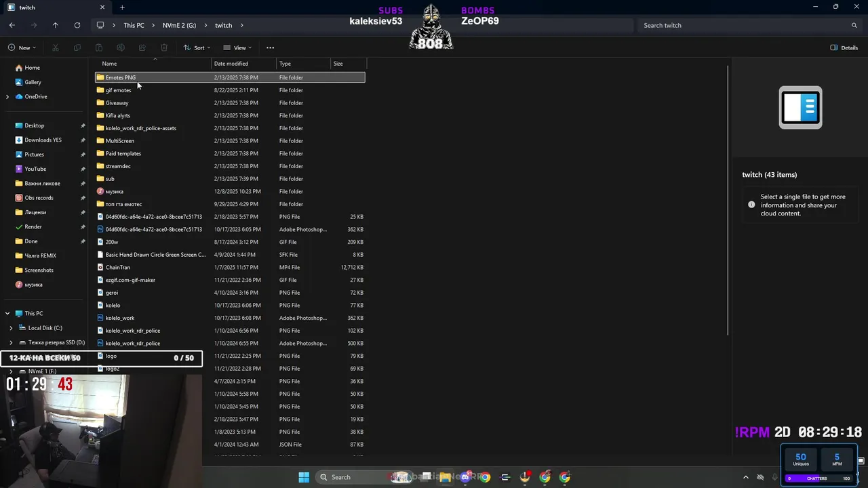Expand the Local Disk (C:) node
Image resolution: width=868 pixels, height=488 pixels.
[x=11, y=328]
